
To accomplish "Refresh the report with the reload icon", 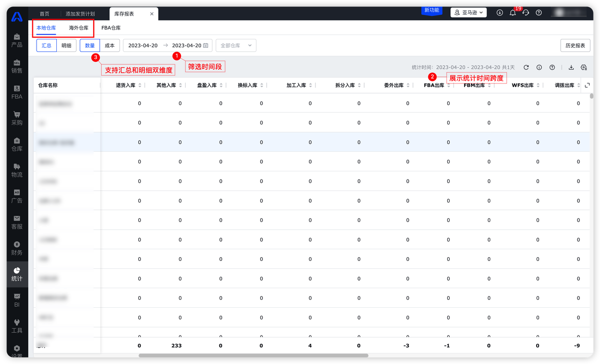I will coord(526,67).
